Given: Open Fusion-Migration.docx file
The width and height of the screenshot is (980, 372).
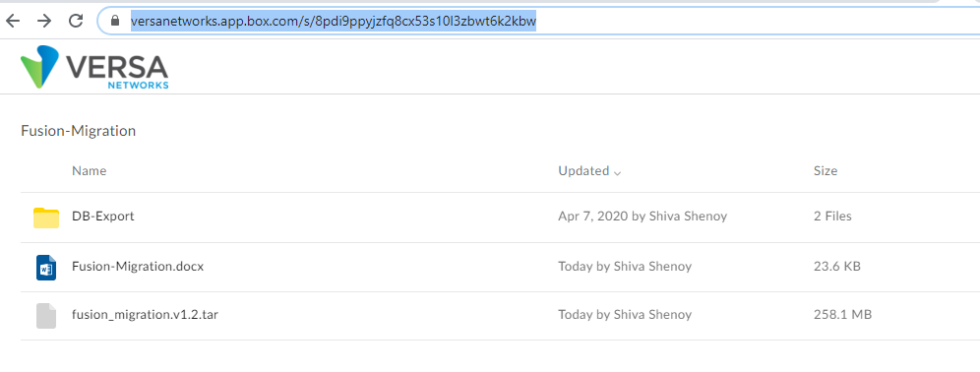Looking at the screenshot, I should (138, 267).
